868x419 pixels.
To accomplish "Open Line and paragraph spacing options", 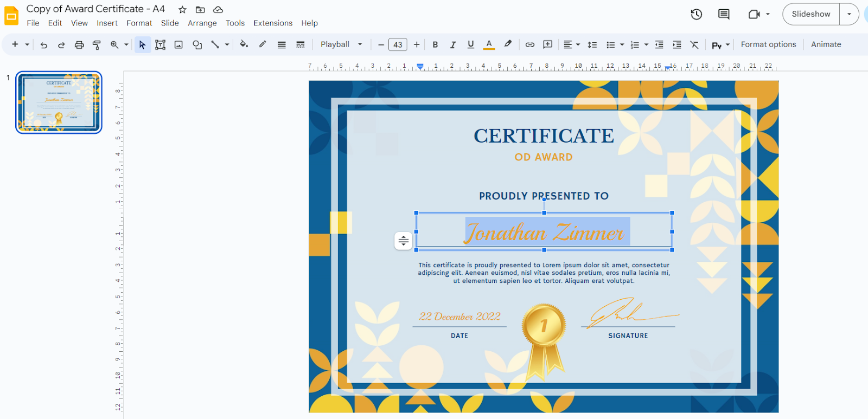I will click(592, 45).
